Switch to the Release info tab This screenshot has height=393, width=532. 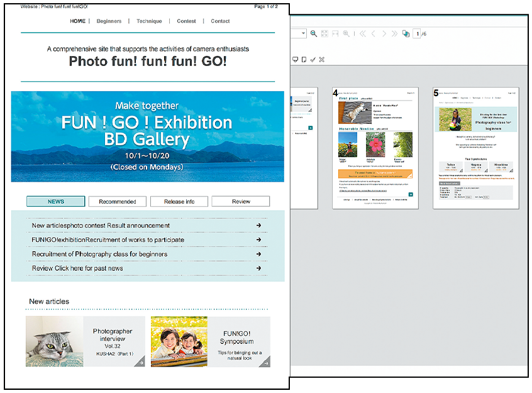coord(179,202)
